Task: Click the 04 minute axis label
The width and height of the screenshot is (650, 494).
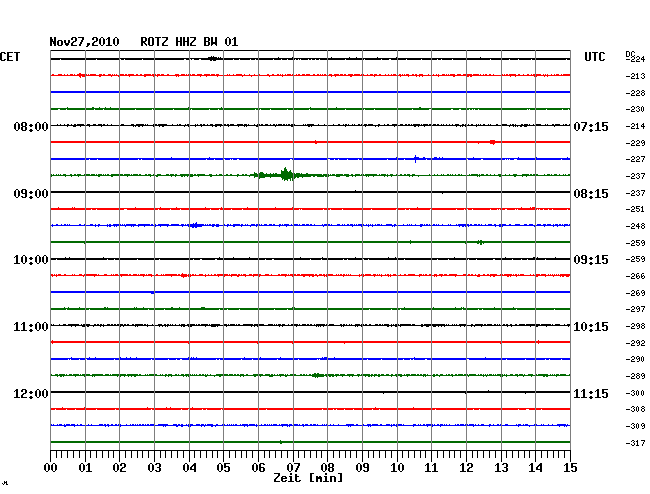Action: click(x=189, y=468)
